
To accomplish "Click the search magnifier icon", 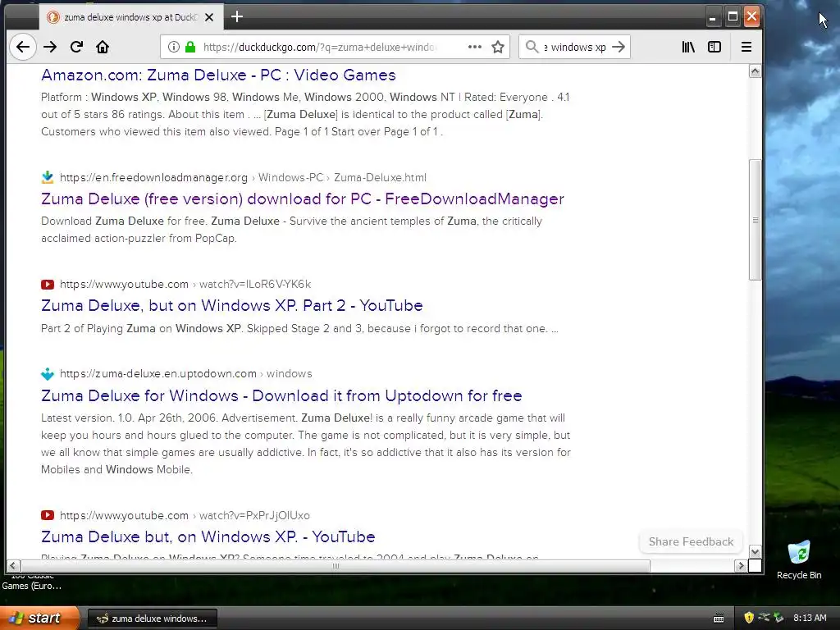I will [x=532, y=47].
